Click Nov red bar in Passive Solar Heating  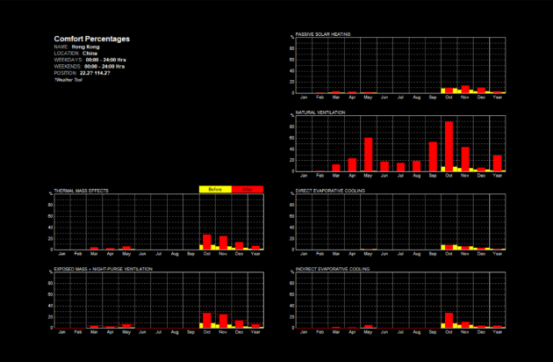coord(465,89)
